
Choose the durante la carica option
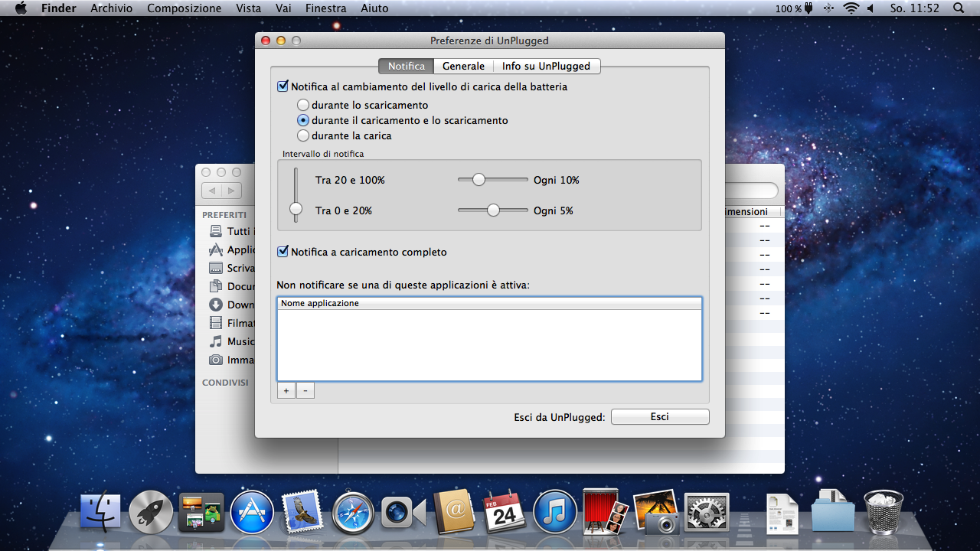tap(303, 135)
